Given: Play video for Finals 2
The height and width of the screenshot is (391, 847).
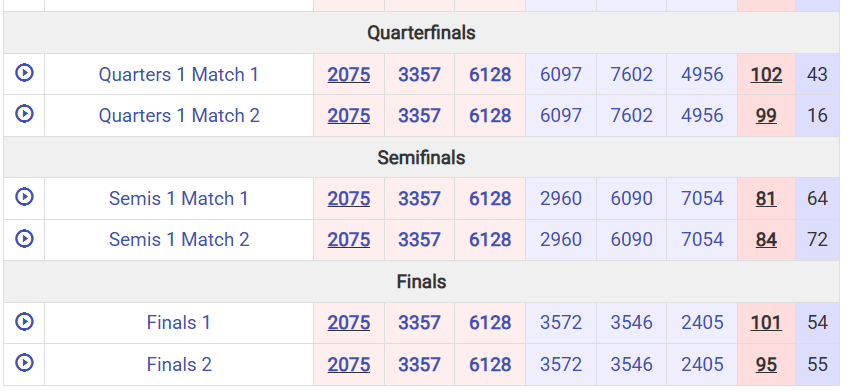Looking at the screenshot, I should click(24, 362).
